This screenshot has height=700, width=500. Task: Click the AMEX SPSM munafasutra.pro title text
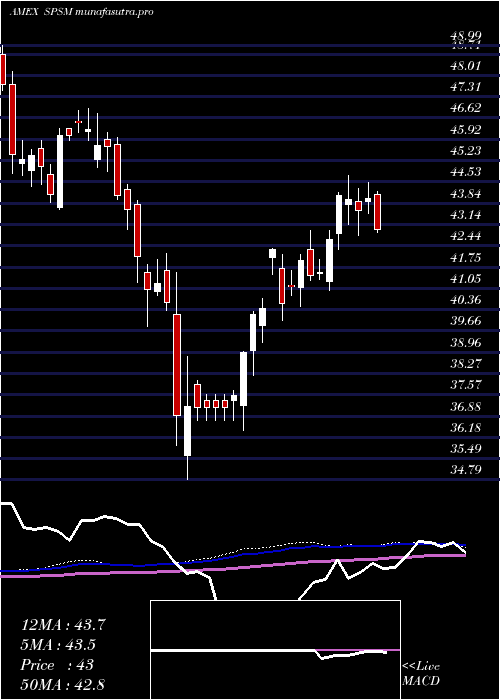(81, 12)
